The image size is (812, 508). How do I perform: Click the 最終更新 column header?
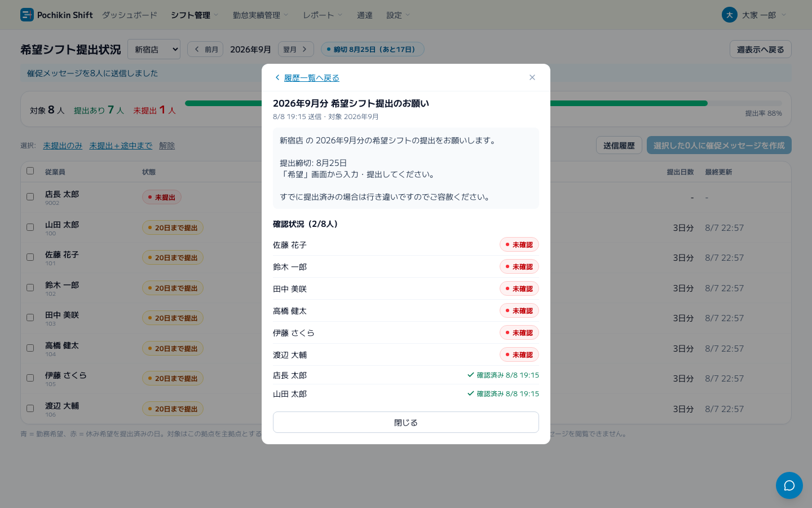click(718, 172)
